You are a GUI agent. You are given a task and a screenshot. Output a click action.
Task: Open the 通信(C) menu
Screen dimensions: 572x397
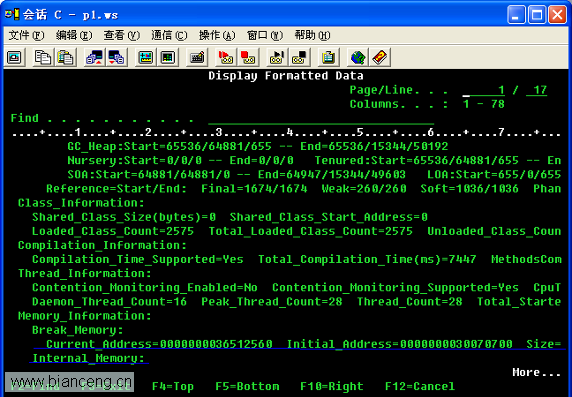(169, 35)
